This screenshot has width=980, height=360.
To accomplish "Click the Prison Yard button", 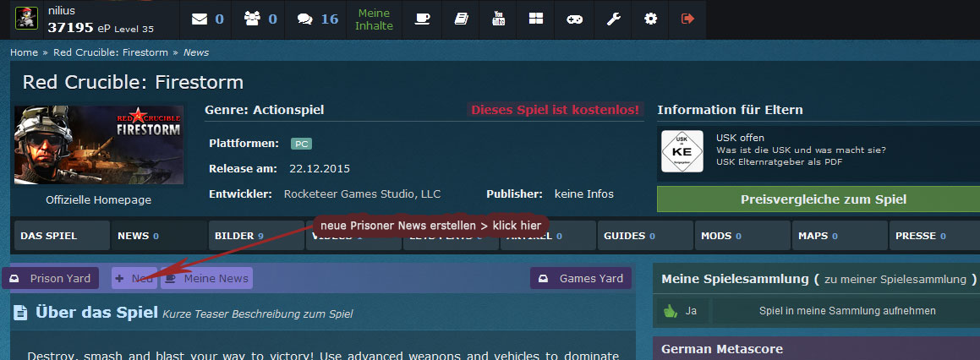I will point(51,278).
